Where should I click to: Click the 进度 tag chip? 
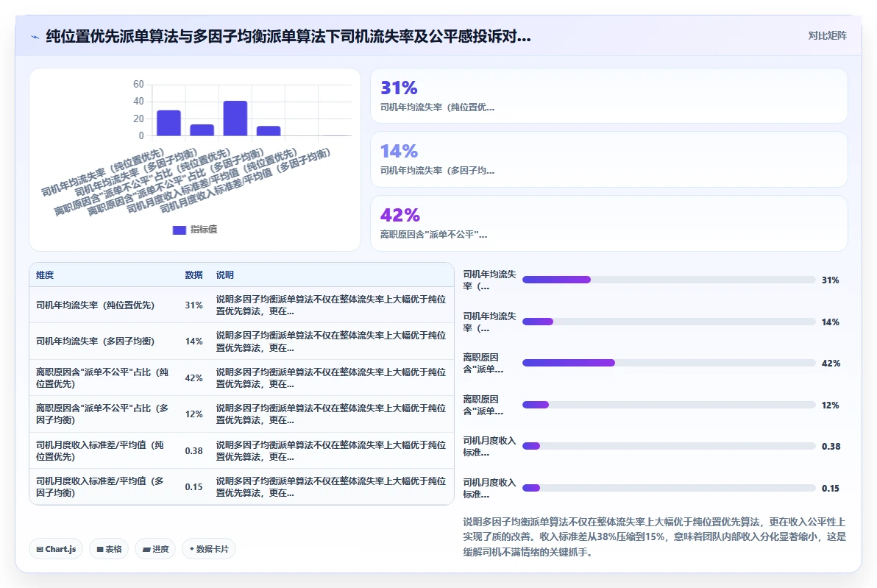pos(155,549)
